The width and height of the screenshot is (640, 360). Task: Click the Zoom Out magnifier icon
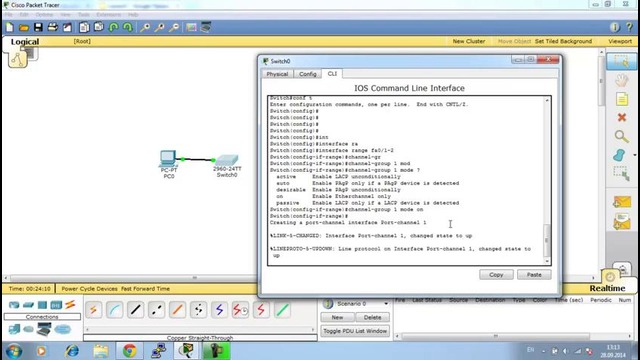point(174,27)
